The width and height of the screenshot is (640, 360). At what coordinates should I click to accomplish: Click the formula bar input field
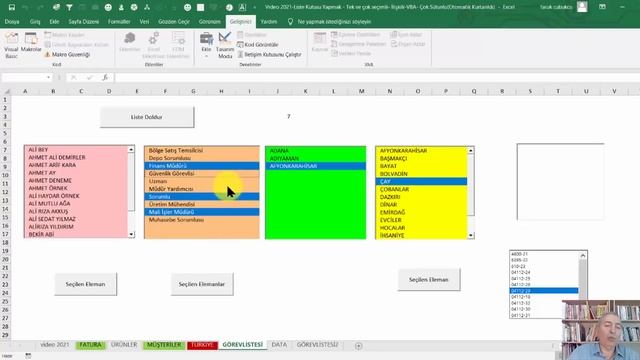tap(376, 78)
